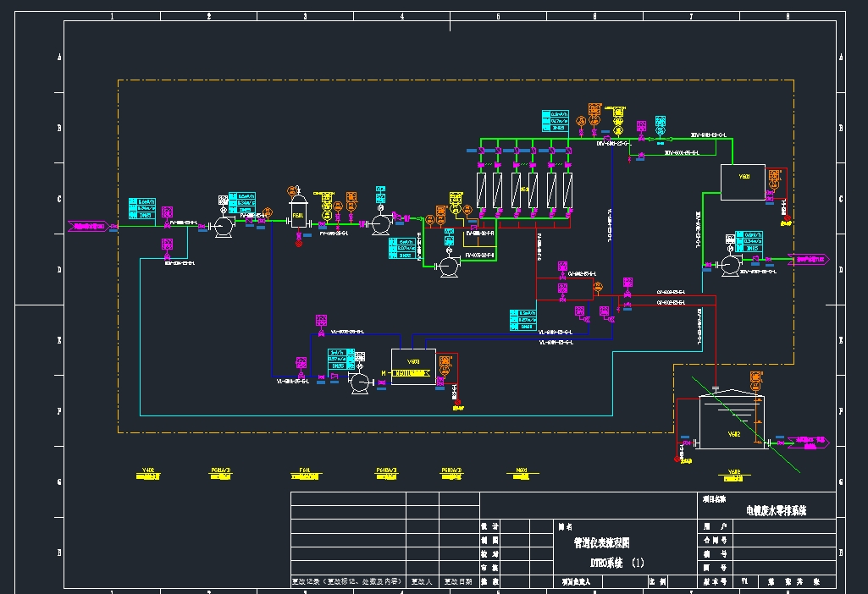The image size is (868, 594).
Task: Click the F601 filter vessel symbol
Action: click(298, 212)
